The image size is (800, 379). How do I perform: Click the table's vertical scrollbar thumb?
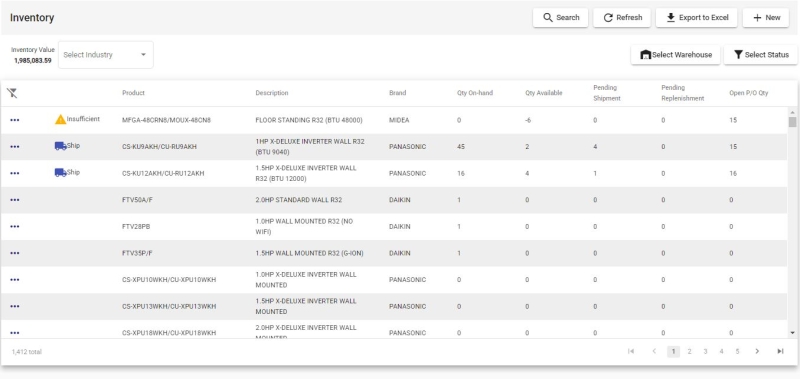point(792,122)
